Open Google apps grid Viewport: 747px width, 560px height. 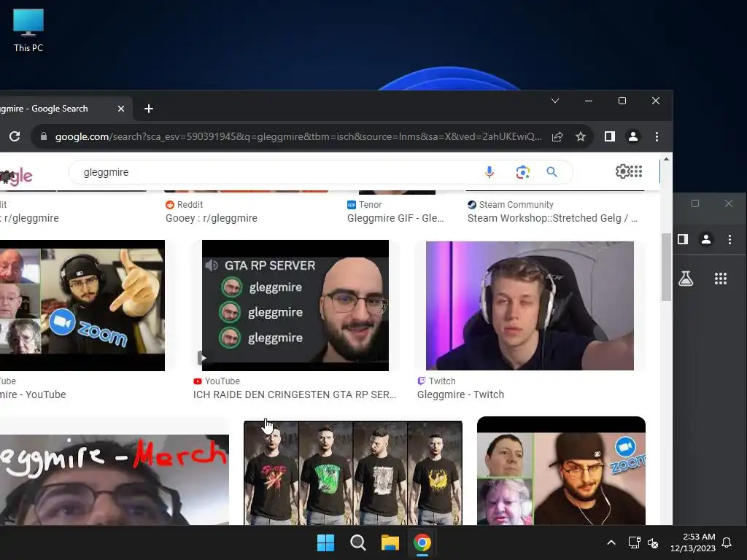636,171
